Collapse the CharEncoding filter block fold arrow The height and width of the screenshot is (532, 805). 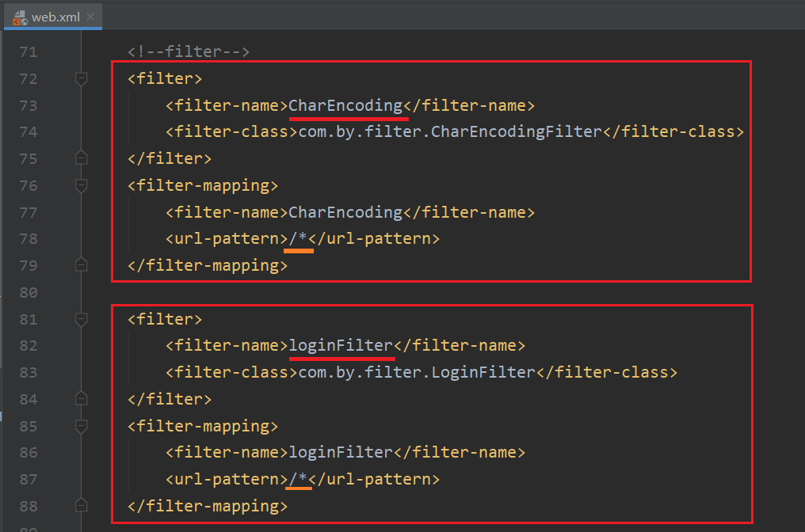pyautogui.click(x=81, y=78)
